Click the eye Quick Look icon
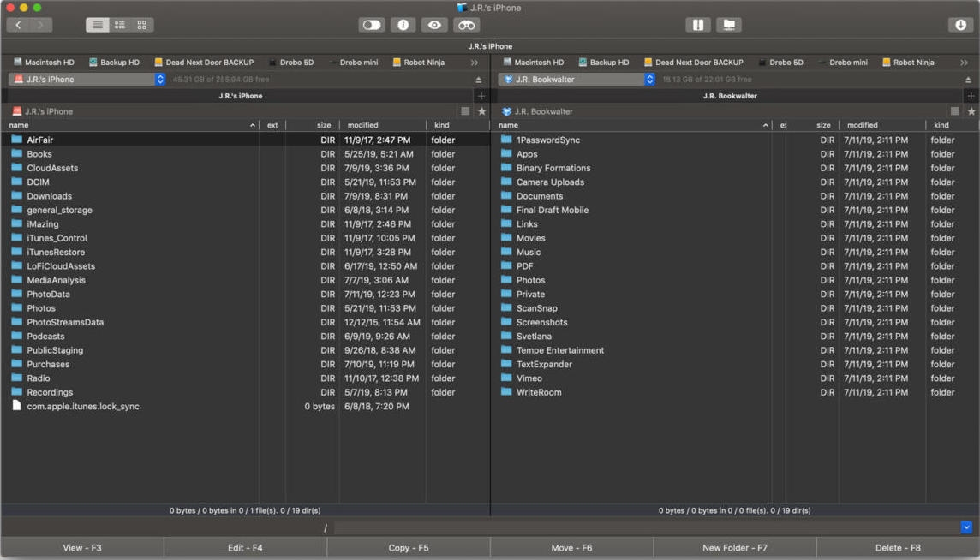 click(434, 25)
